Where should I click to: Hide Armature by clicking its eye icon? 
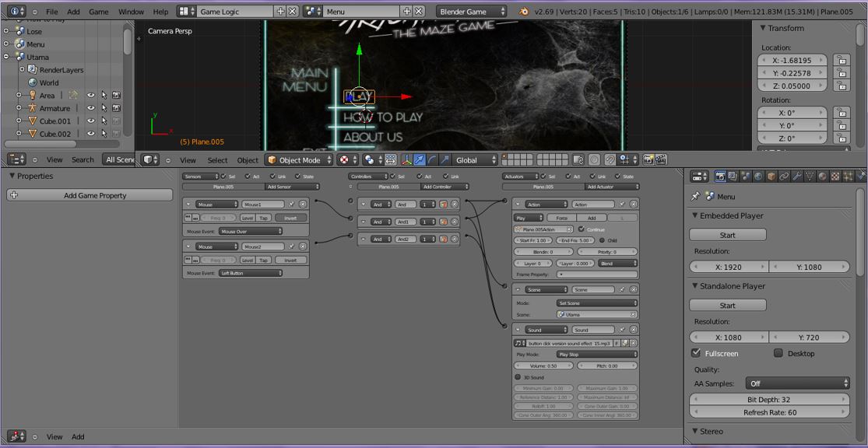(x=91, y=108)
